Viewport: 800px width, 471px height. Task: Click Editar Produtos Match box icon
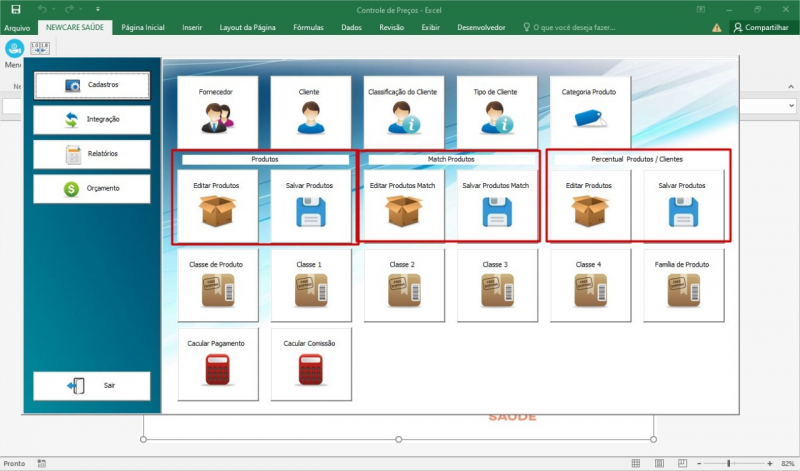pos(403,211)
